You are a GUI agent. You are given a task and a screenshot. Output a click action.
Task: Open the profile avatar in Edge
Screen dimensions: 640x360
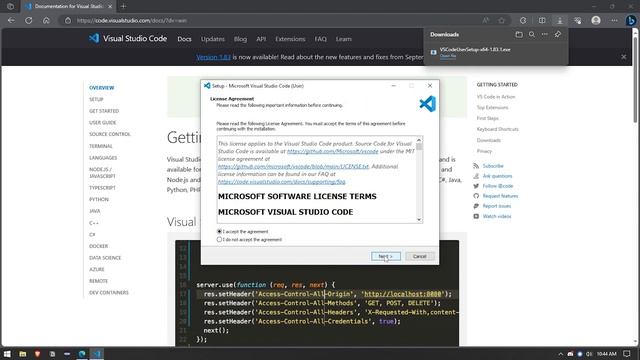click(596, 20)
